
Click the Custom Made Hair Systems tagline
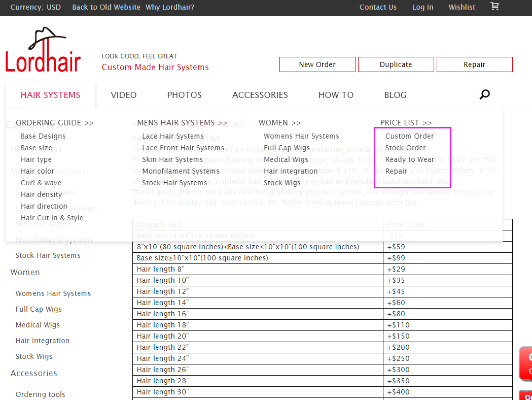(155, 67)
